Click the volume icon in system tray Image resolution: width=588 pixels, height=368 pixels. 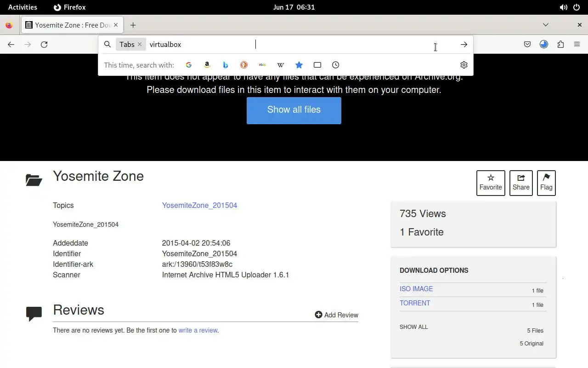563,7
